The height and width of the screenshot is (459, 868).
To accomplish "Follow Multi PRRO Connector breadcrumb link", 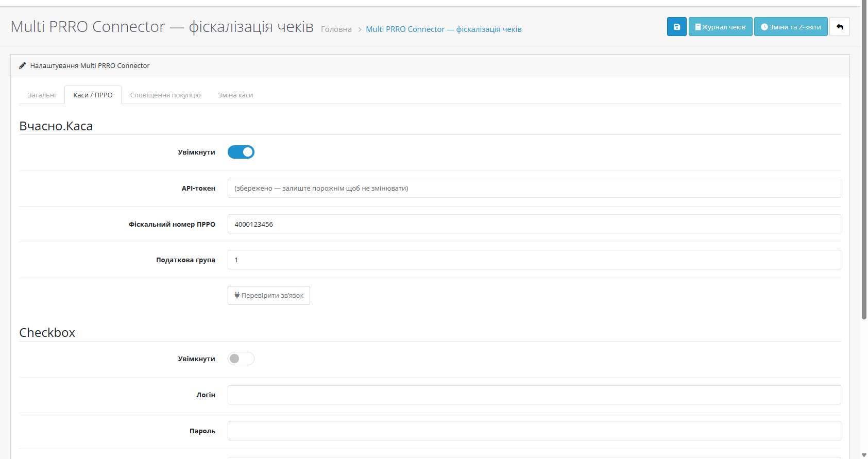I will (x=444, y=29).
